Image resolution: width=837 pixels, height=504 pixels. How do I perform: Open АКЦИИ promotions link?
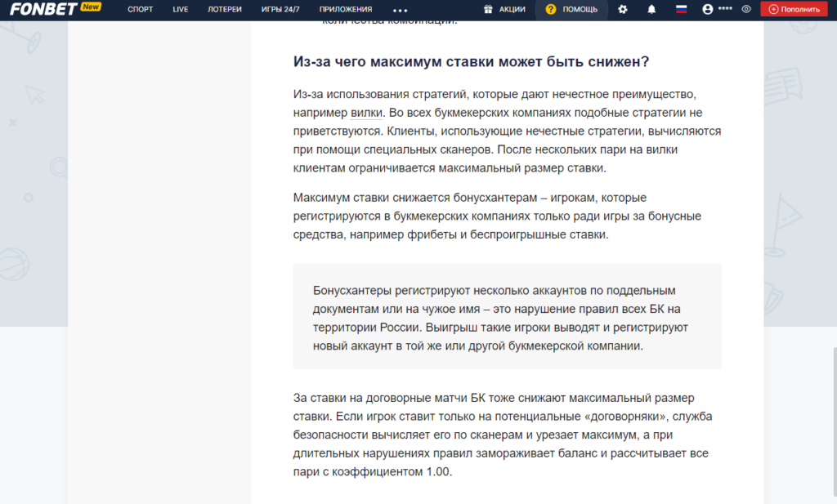pyautogui.click(x=512, y=10)
